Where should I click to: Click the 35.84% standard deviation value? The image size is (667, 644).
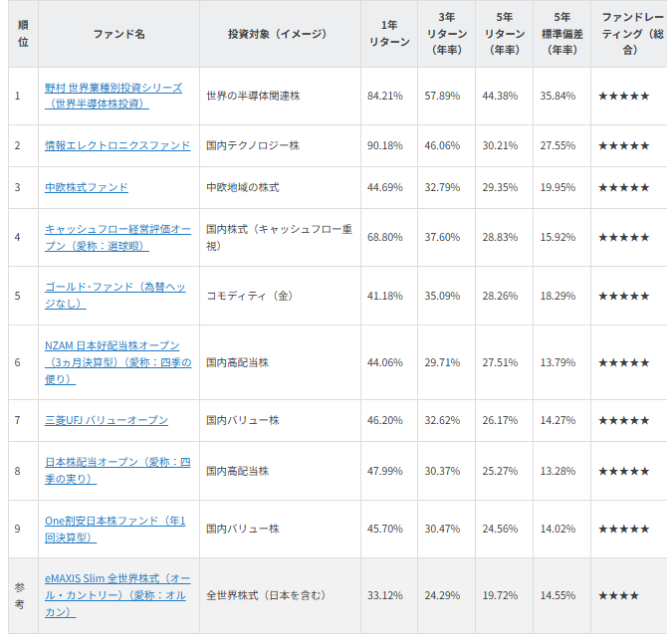(557, 96)
